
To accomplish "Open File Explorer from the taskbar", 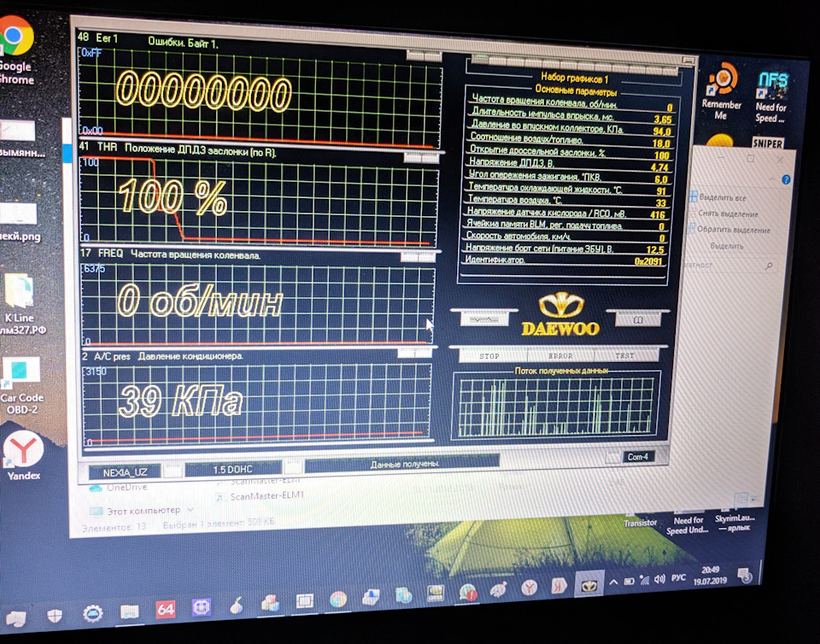I will [x=129, y=611].
